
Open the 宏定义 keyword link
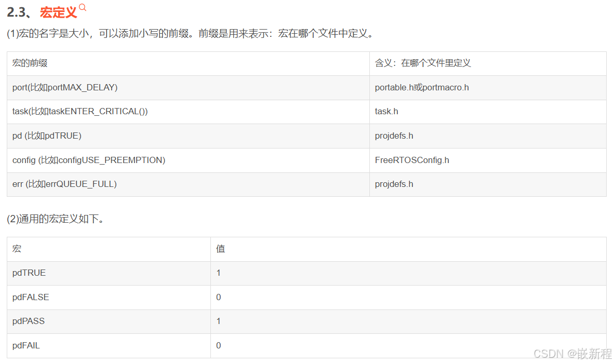click(58, 12)
